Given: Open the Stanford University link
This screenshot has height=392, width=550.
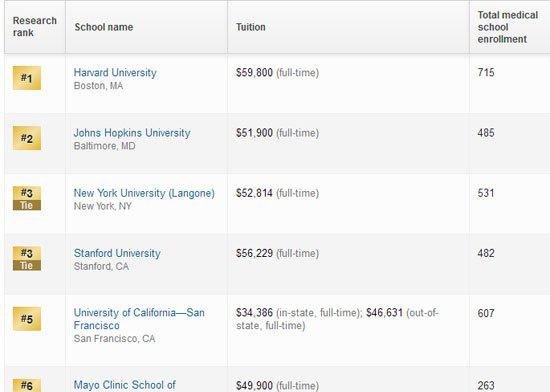Looking at the screenshot, I should (x=117, y=253).
